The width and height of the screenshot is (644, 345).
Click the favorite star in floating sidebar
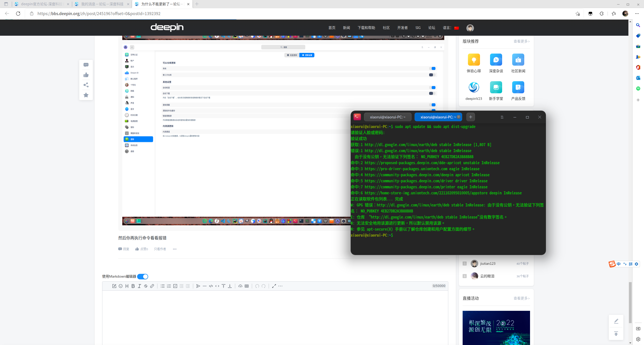(86, 95)
